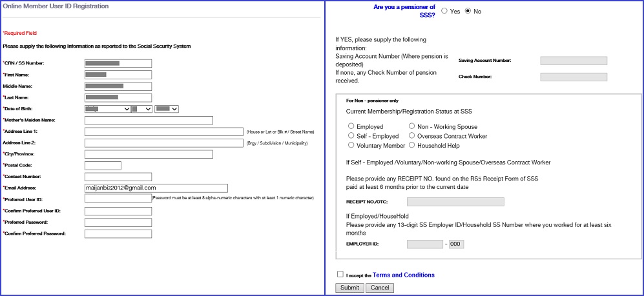
Task: Click the City/Province input box
Action: point(149,154)
